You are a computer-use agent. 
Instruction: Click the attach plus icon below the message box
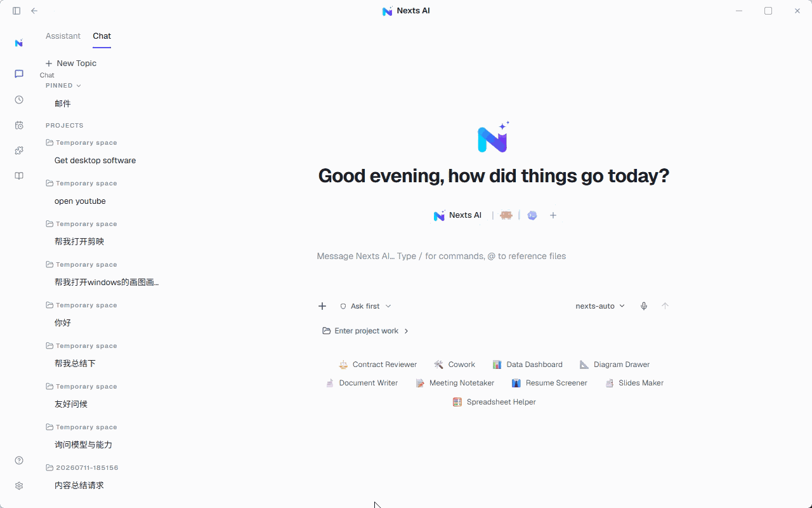coord(322,306)
